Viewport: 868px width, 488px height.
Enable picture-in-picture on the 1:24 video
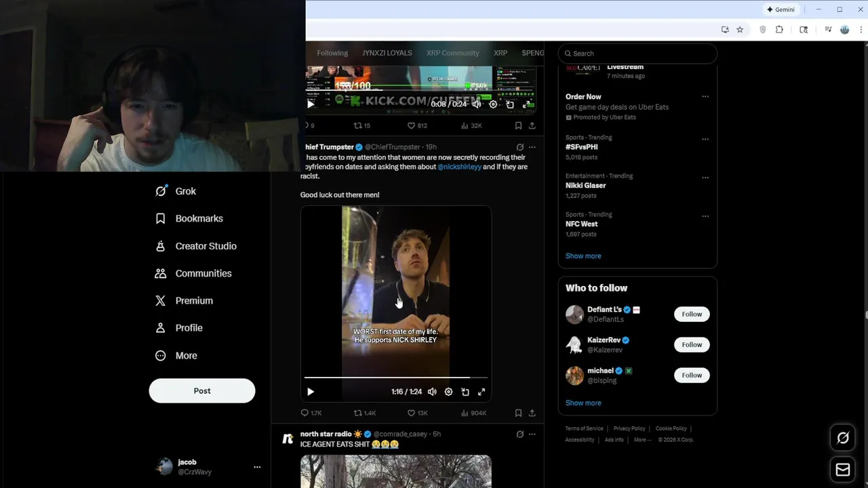pos(465,392)
